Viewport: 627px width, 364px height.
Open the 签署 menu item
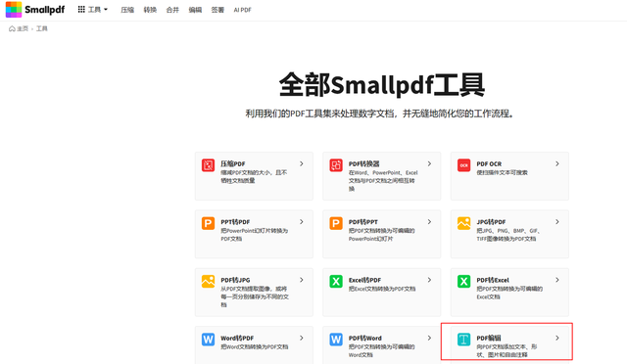point(217,10)
